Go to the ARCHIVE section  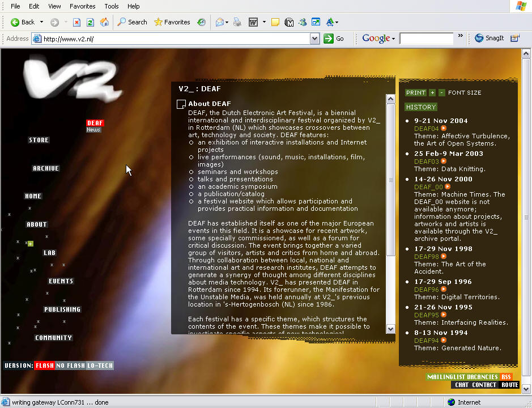pyautogui.click(x=46, y=168)
